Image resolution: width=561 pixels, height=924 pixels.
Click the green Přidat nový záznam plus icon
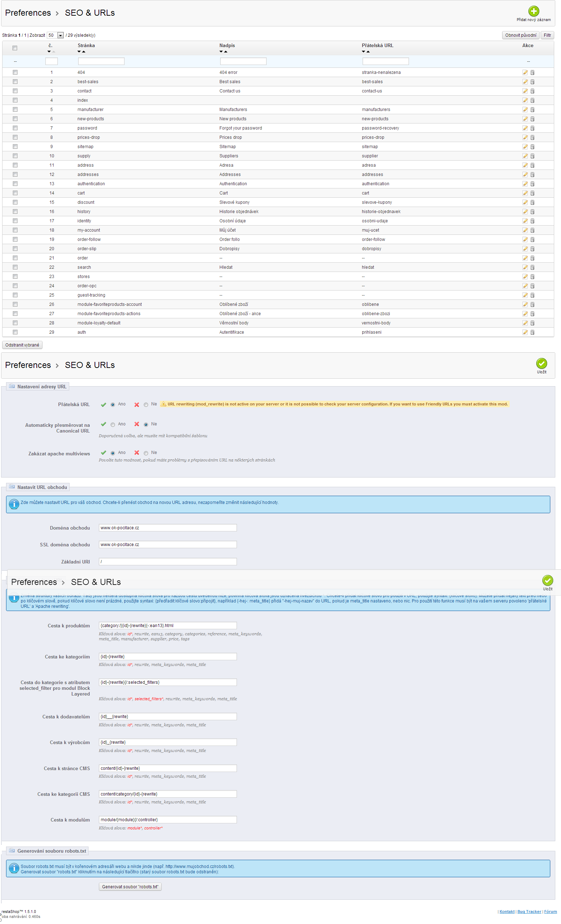click(534, 11)
